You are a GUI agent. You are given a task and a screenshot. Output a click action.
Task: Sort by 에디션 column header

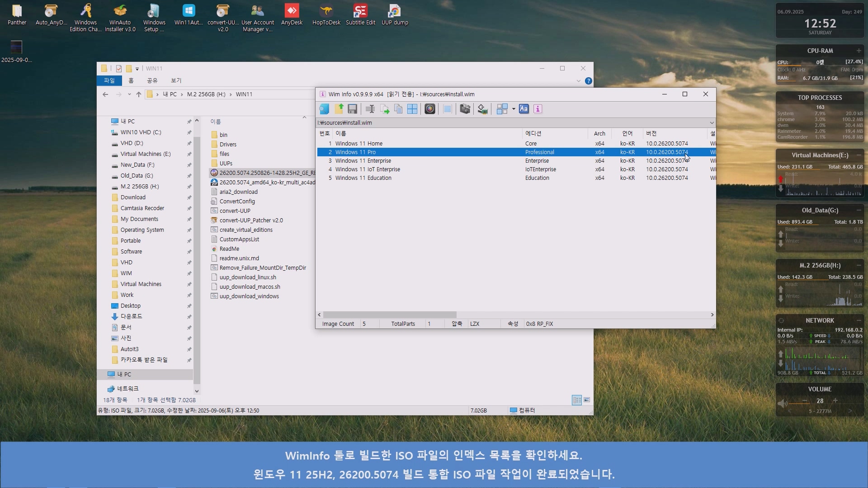(555, 134)
